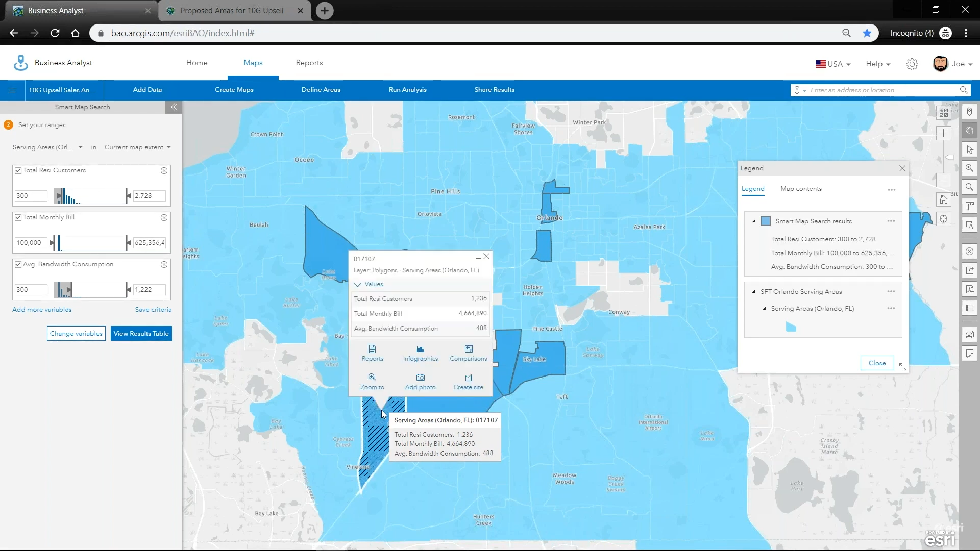Viewport: 980px width, 551px height.
Task: Click Create site in the popup
Action: coord(468,382)
